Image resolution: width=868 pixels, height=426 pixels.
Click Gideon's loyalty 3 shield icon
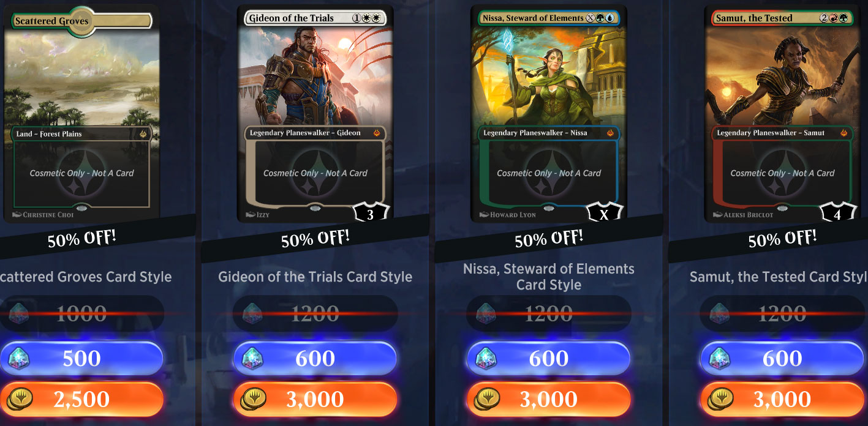coord(371,213)
